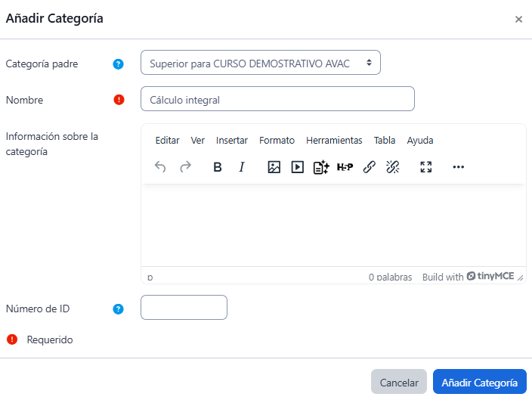
Task: Insert a link with the link icon
Action: coord(369,167)
